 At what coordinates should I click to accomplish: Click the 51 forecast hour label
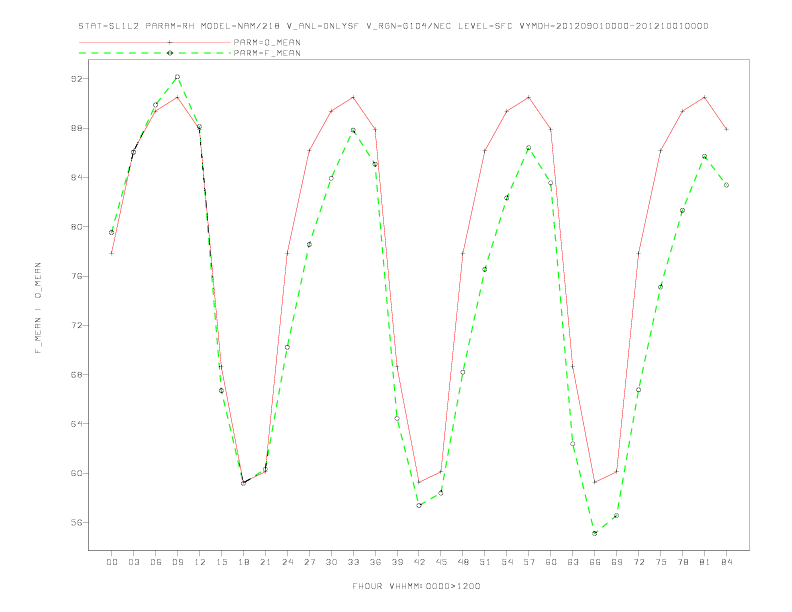(x=485, y=562)
